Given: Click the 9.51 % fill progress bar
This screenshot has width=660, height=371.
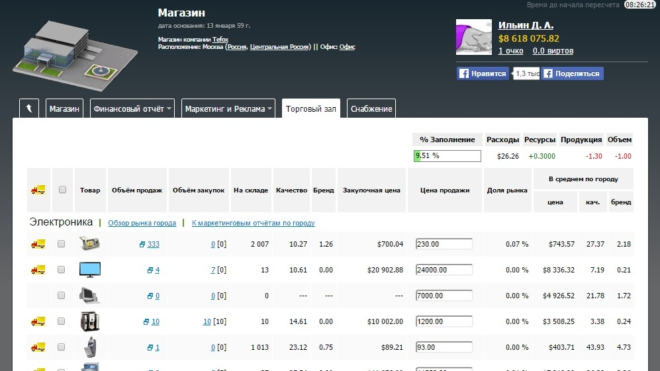Looking at the screenshot, I should 447,156.
